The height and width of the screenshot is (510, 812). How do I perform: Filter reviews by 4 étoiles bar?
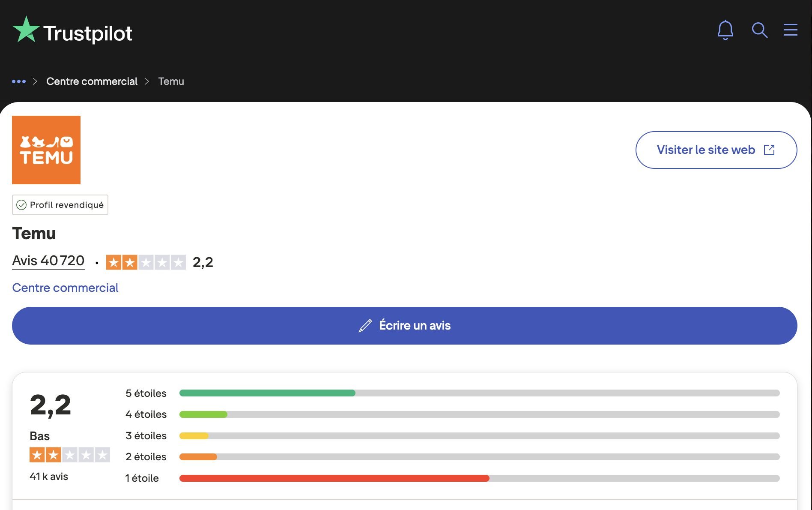(480, 414)
